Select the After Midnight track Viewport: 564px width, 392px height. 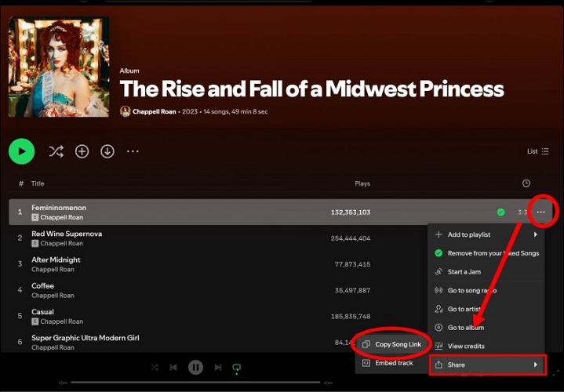click(x=56, y=260)
